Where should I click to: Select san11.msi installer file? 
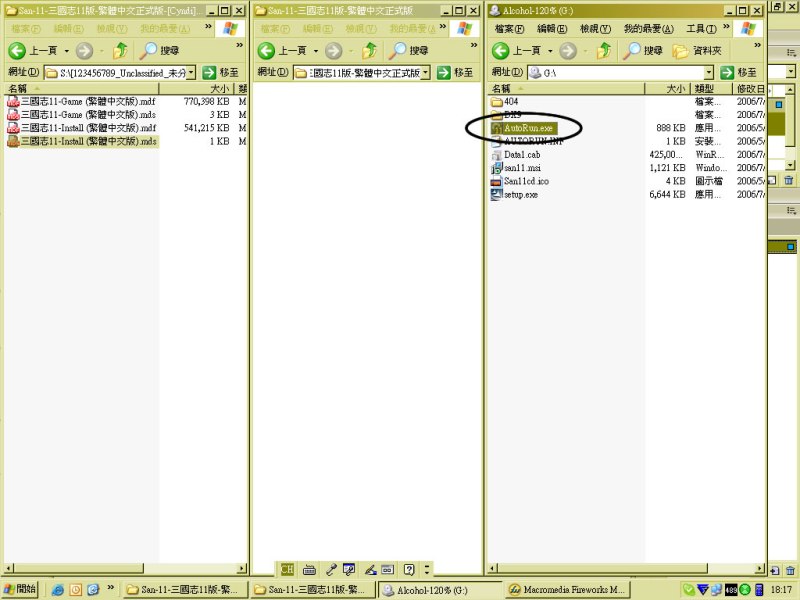[x=516, y=168]
